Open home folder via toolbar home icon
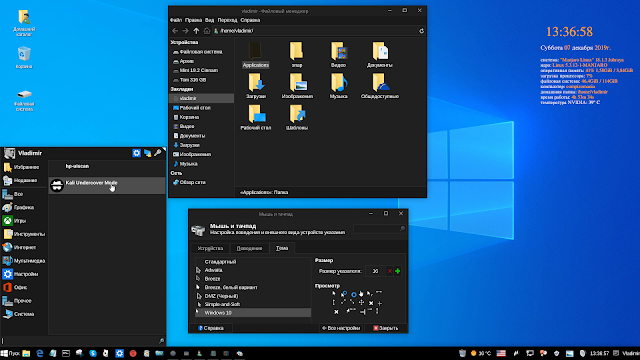This screenshot has height=360, width=640. pyautogui.click(x=207, y=31)
